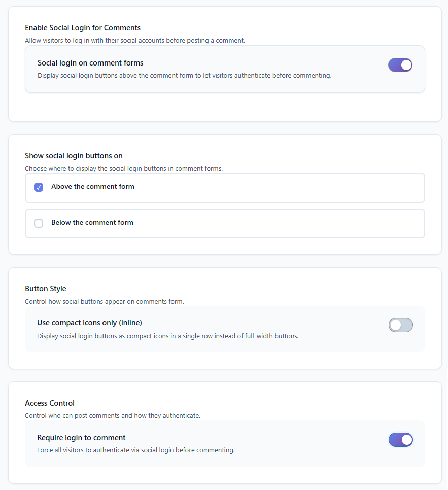Click the 'Choose where to display' description text
448x490 pixels.
[124, 168]
